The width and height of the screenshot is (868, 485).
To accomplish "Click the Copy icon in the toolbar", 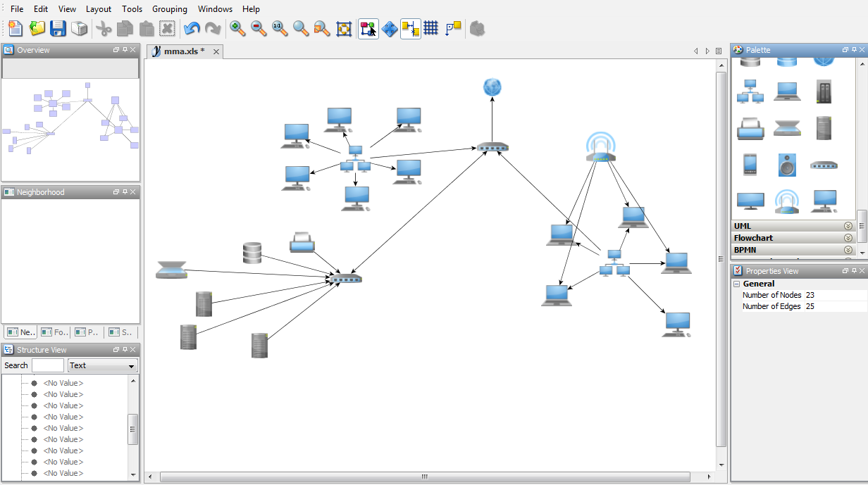I will 125,28.
